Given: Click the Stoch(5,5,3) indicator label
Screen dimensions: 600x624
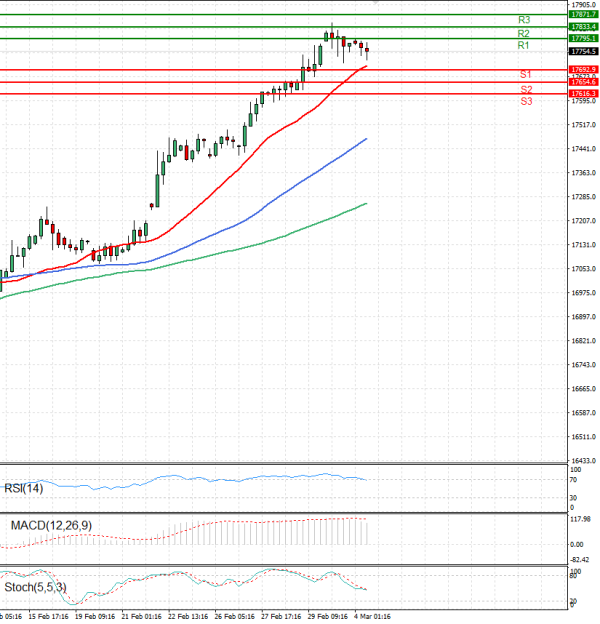Looking at the screenshot, I should [x=35, y=587].
